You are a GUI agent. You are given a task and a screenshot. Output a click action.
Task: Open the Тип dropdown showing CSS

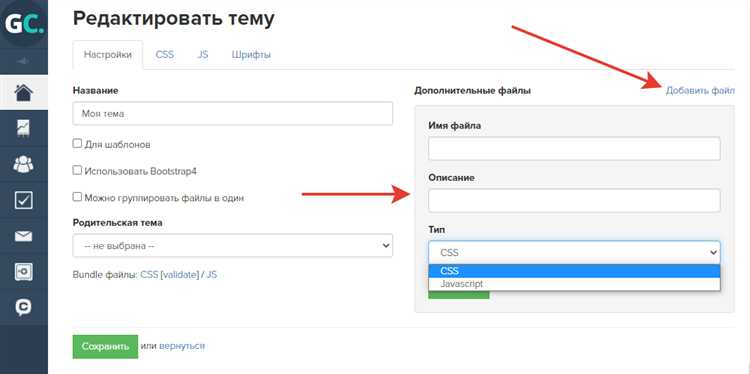click(574, 252)
